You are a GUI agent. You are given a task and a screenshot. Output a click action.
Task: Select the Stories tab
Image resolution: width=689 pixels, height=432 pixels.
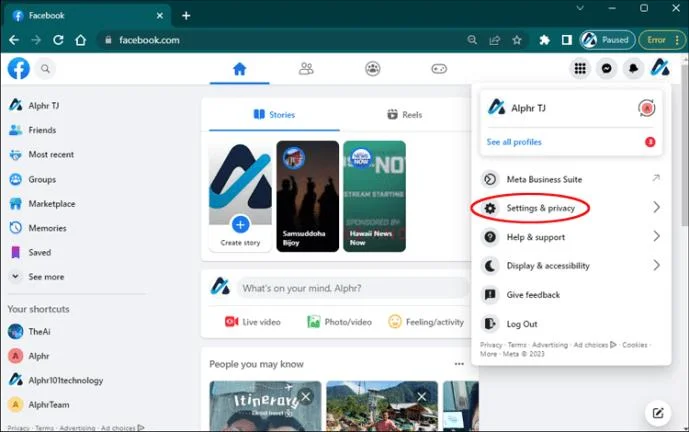(274, 115)
